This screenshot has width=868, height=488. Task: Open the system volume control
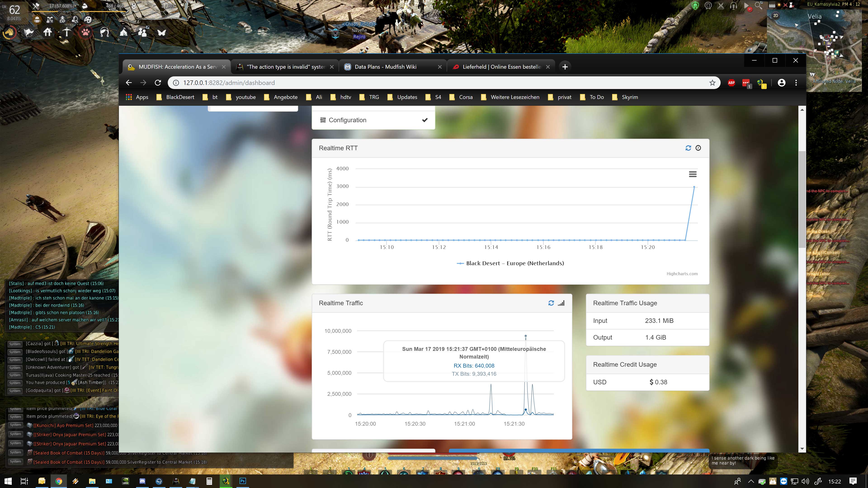(805, 481)
